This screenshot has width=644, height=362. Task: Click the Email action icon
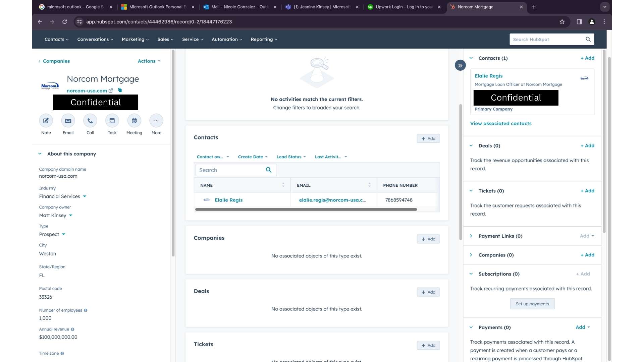tap(68, 121)
